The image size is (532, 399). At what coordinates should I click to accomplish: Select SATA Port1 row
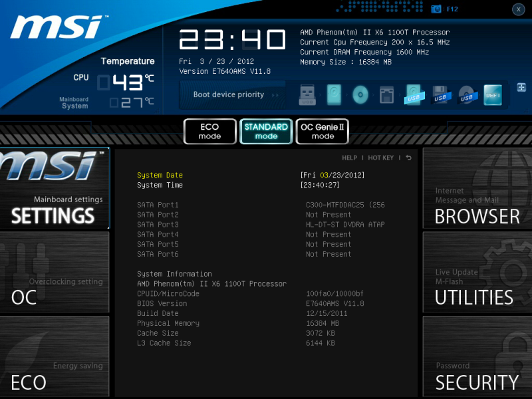(x=261, y=205)
